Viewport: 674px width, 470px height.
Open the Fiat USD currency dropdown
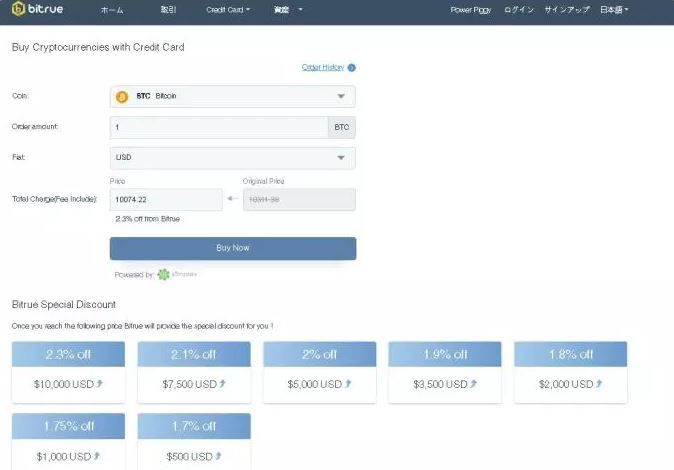340,158
